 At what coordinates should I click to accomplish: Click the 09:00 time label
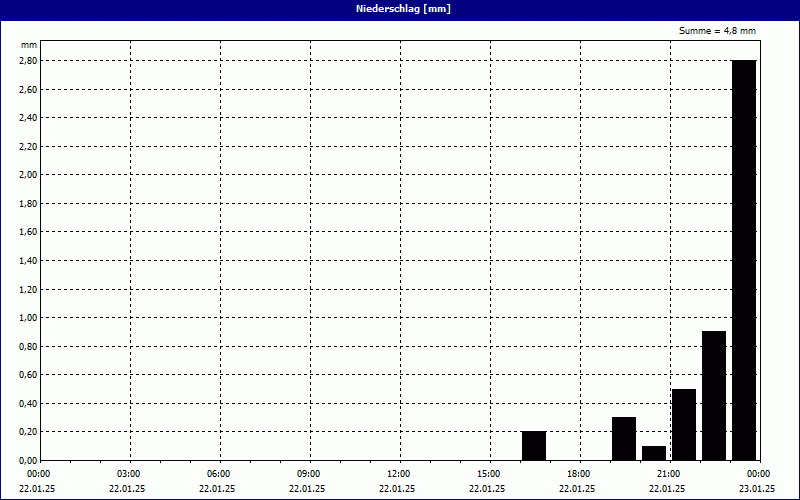pyautogui.click(x=309, y=474)
